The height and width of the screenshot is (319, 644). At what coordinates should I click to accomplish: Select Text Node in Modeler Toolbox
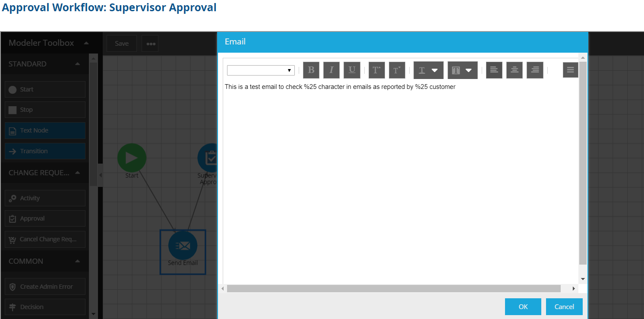(x=45, y=130)
